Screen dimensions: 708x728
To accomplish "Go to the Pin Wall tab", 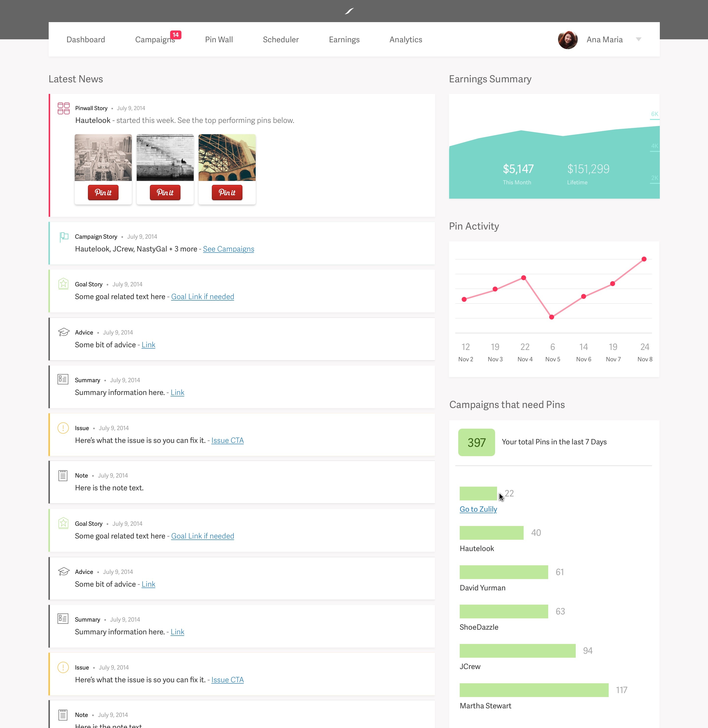I will click(219, 39).
